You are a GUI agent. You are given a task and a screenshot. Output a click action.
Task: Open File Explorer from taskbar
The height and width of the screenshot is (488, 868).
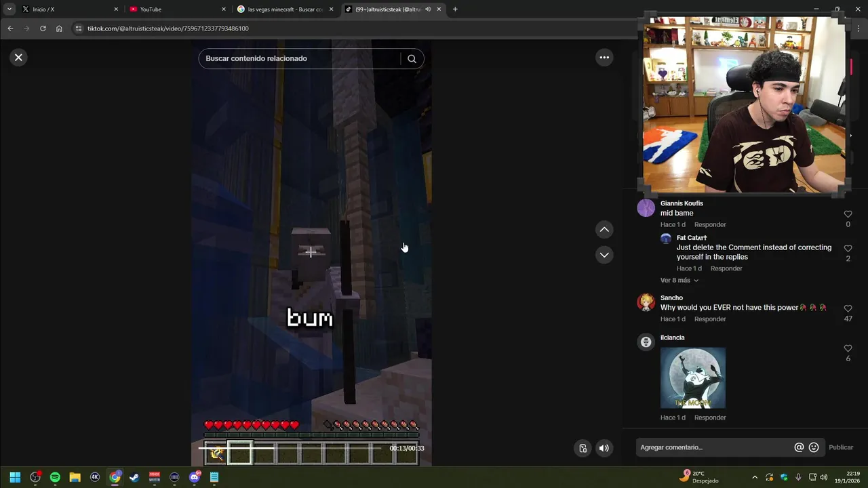pos(75,477)
